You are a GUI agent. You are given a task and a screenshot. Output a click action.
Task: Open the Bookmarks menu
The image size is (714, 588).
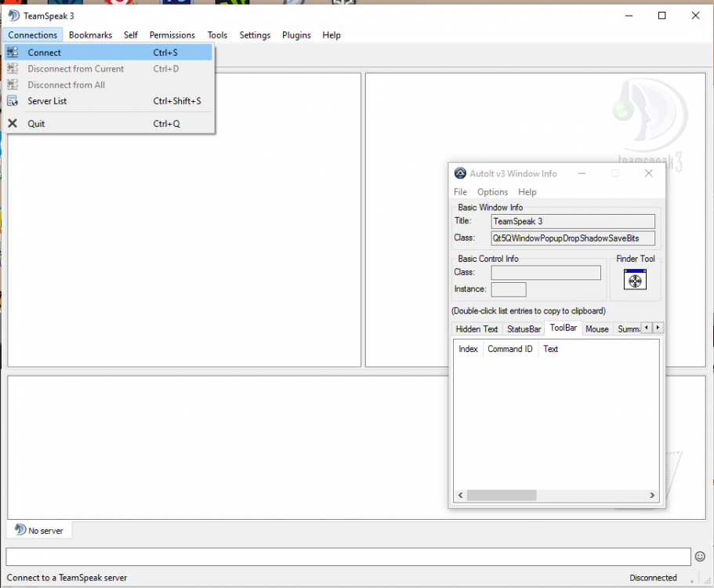[90, 35]
